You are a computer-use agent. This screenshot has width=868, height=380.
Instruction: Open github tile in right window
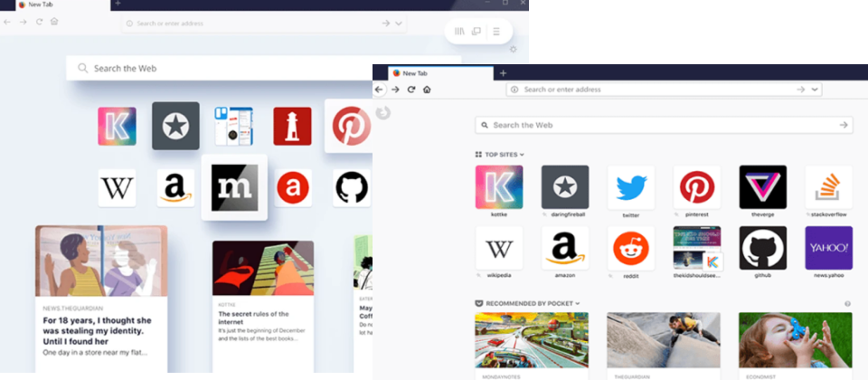click(763, 248)
